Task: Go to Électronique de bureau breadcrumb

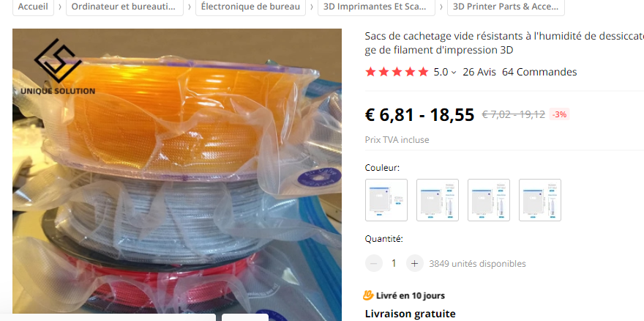Action: pos(250,7)
